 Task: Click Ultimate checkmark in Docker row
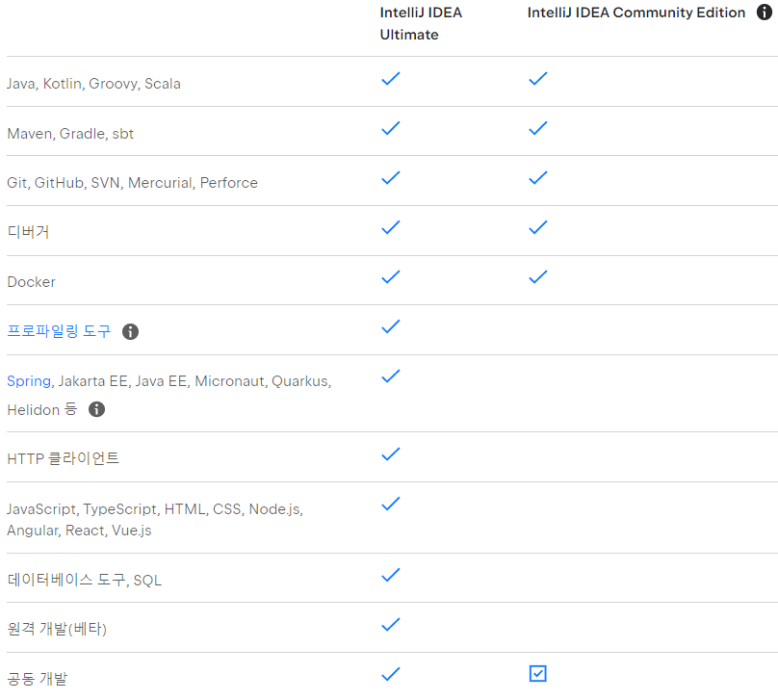390,277
